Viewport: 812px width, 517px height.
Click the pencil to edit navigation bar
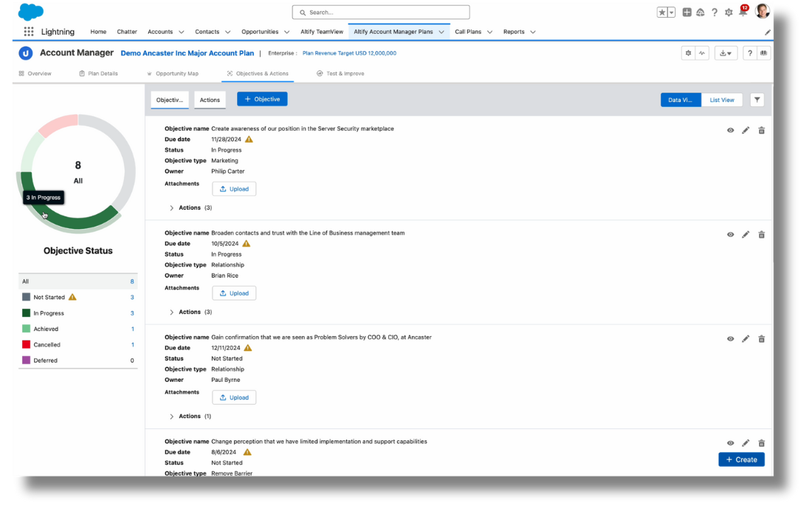(x=768, y=32)
